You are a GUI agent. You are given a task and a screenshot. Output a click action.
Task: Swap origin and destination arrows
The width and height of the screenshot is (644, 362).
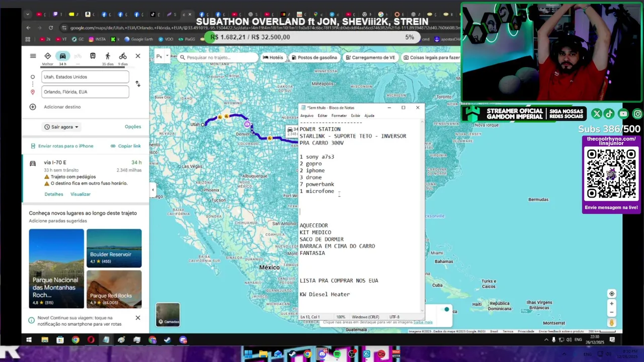[x=138, y=84]
